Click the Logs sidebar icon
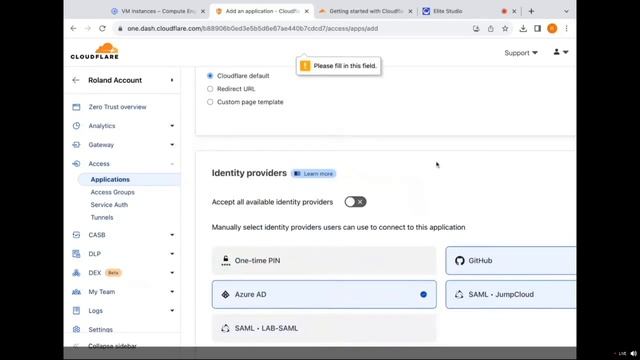This screenshot has height=360, width=640. pos(76,311)
